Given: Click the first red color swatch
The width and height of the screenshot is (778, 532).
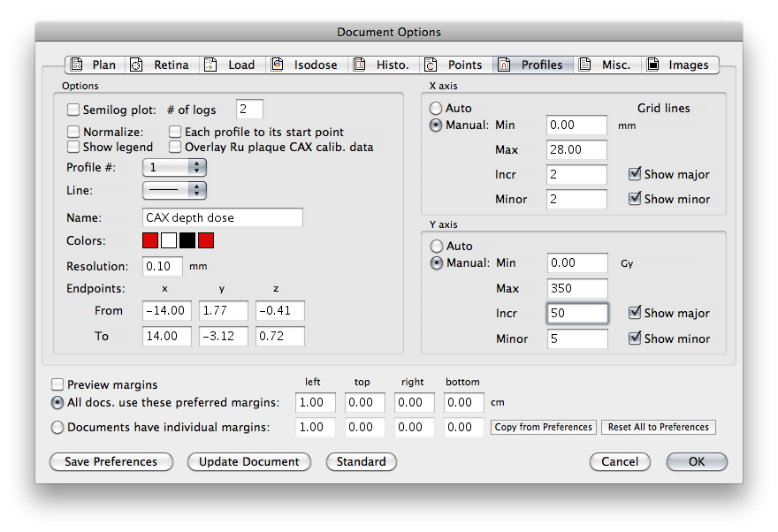Looking at the screenshot, I should pos(150,240).
